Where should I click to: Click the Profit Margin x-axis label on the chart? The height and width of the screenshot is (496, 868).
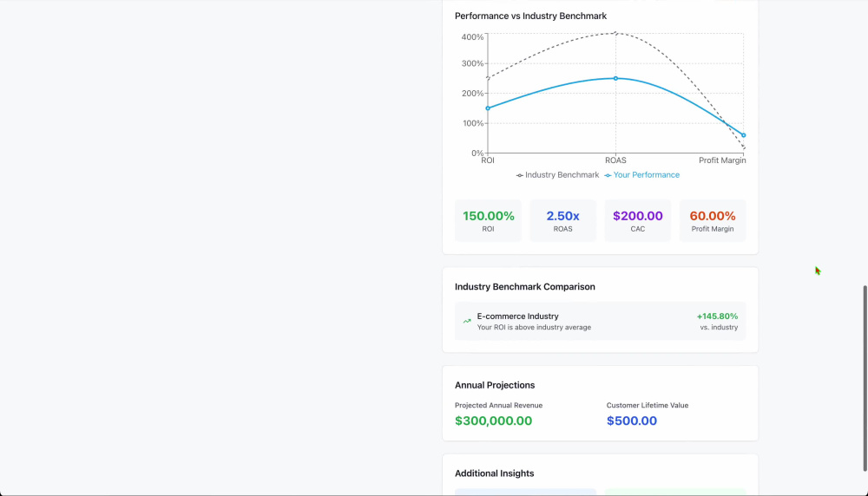[x=722, y=160]
